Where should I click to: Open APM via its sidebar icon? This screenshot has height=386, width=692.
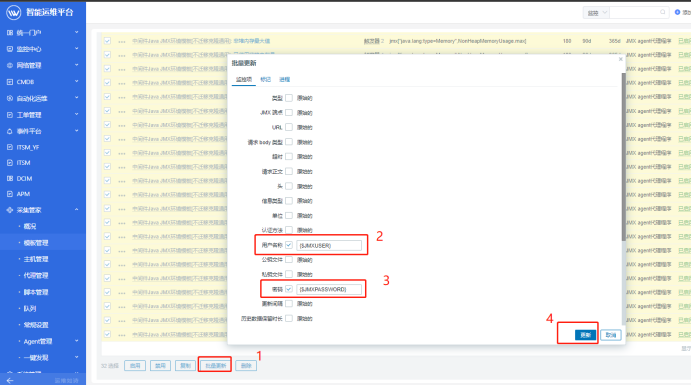tap(10, 194)
